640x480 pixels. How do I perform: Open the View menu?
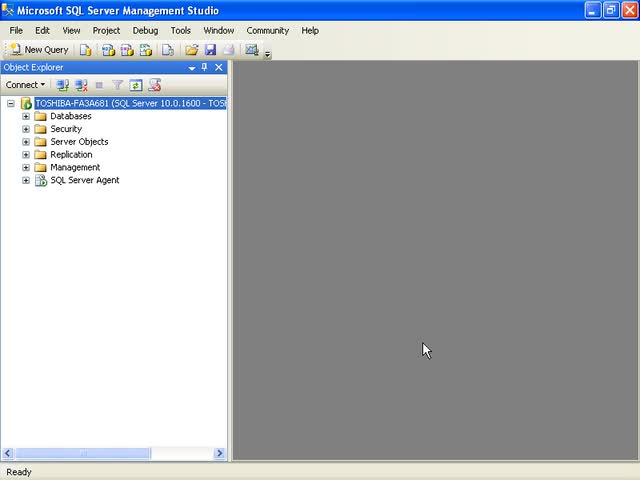tap(71, 31)
